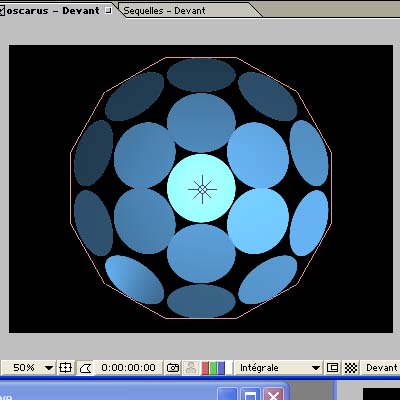Click the 0:00:00:00 current time display

(x=128, y=368)
